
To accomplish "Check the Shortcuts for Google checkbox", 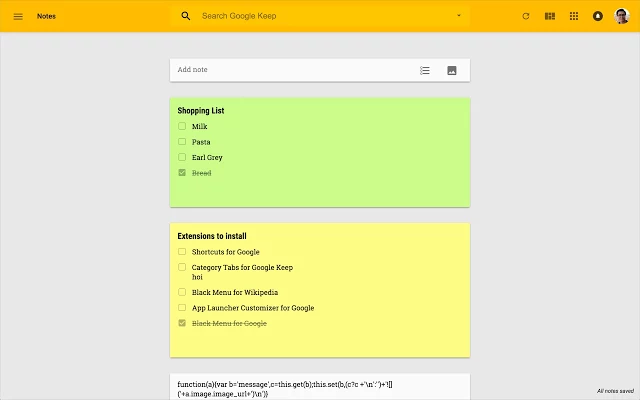I will point(182,252).
